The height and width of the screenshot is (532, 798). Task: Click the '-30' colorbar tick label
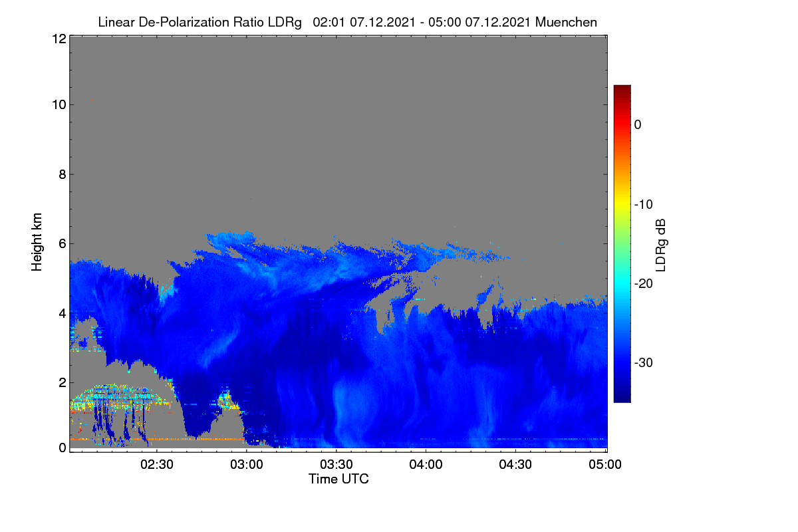coord(644,363)
